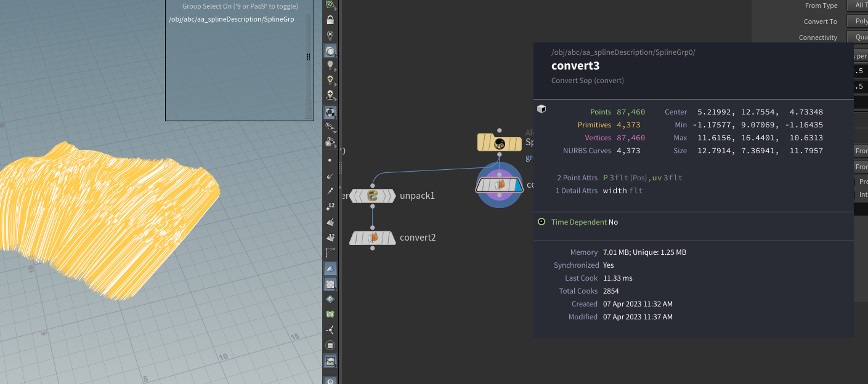Click the Primitives 4,373 value

coord(628,125)
